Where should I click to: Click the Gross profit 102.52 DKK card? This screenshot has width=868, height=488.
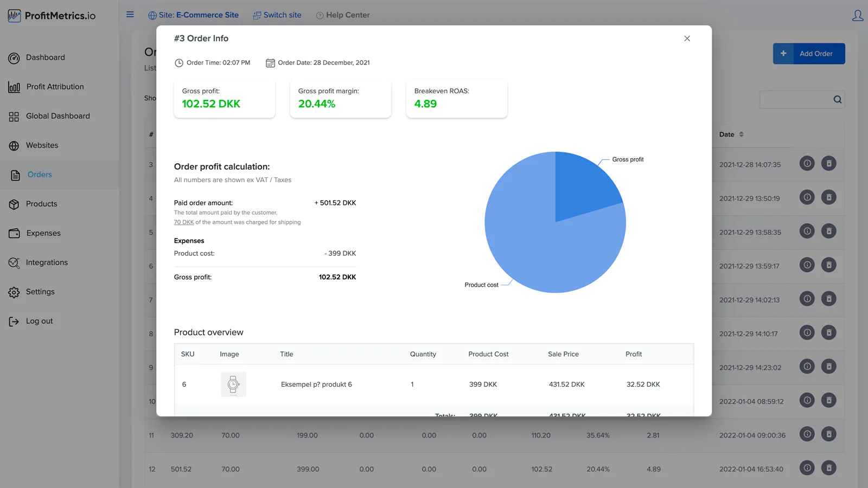tap(225, 99)
